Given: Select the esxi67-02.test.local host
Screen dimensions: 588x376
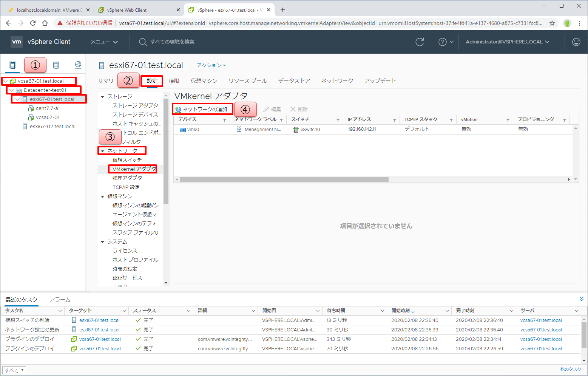Looking at the screenshot, I should [x=52, y=126].
